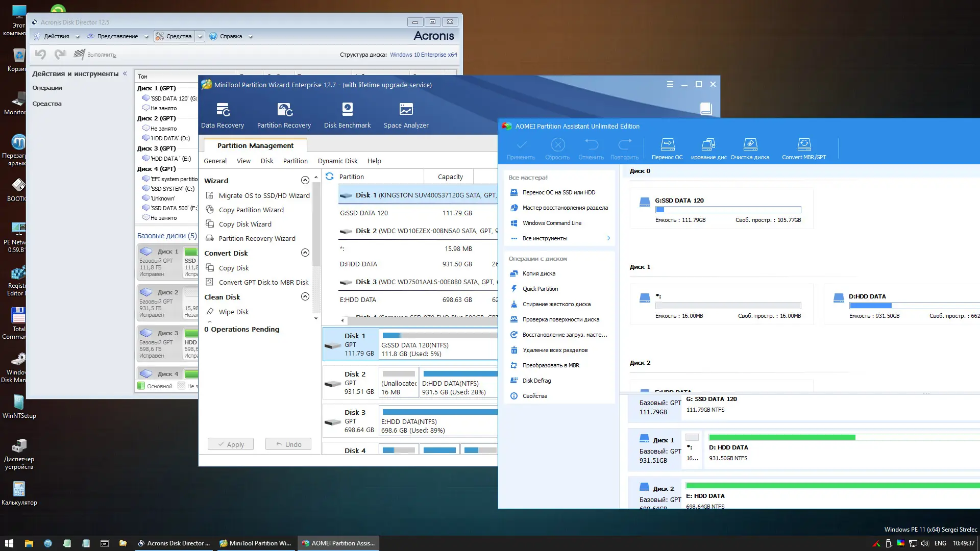Click Convert MBR/GPT in AOMEI toolbar

click(x=804, y=148)
